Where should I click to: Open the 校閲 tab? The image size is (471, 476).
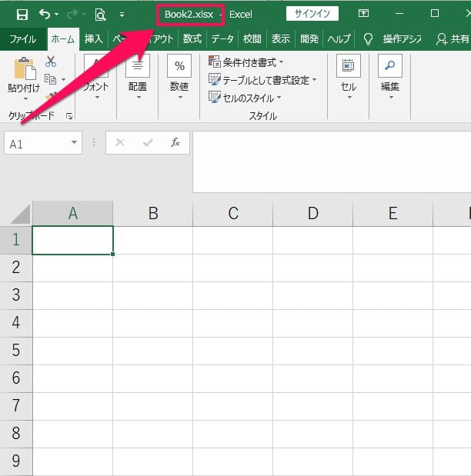(x=252, y=39)
